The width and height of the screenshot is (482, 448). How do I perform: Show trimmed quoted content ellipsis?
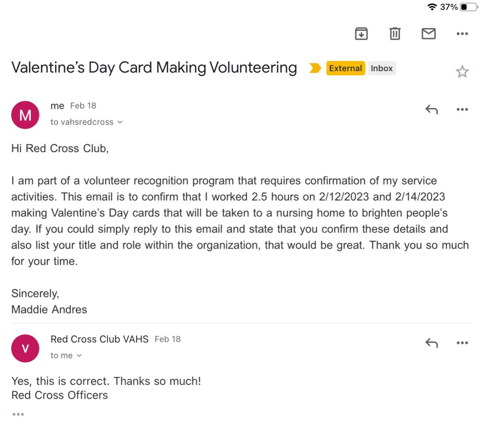[x=18, y=414]
